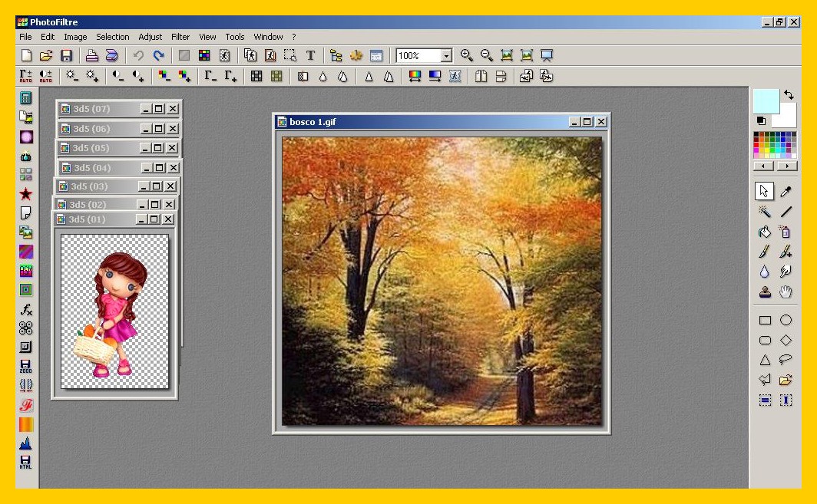The height and width of the screenshot is (504, 817).
Task: Click the bosco 1.gif forest image
Action: pos(442,281)
